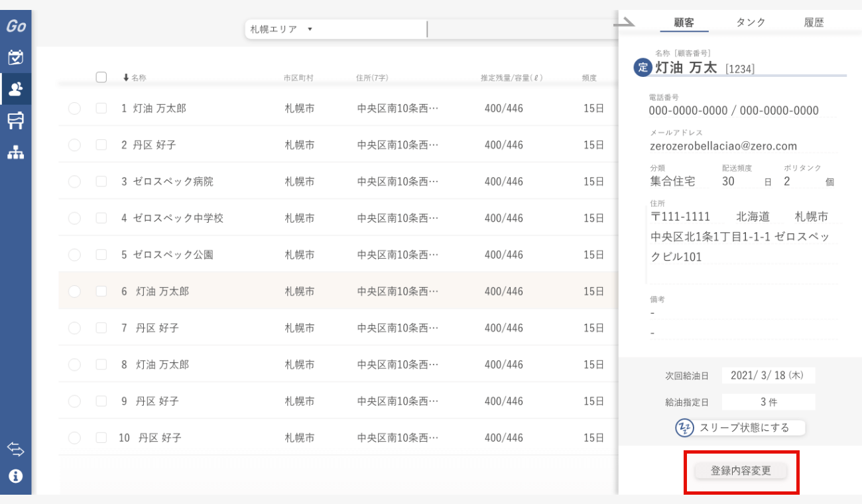
Task: Click the customer name 灯油 万太 field
Action: pyautogui.click(x=686, y=67)
